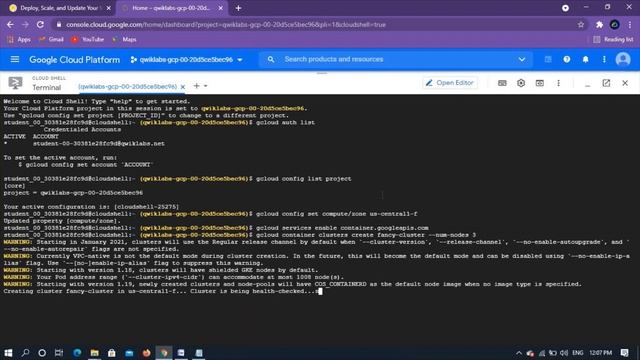The height and width of the screenshot is (360, 640).
Task: Open the Gmail bookmark
Action: [x=51, y=40]
